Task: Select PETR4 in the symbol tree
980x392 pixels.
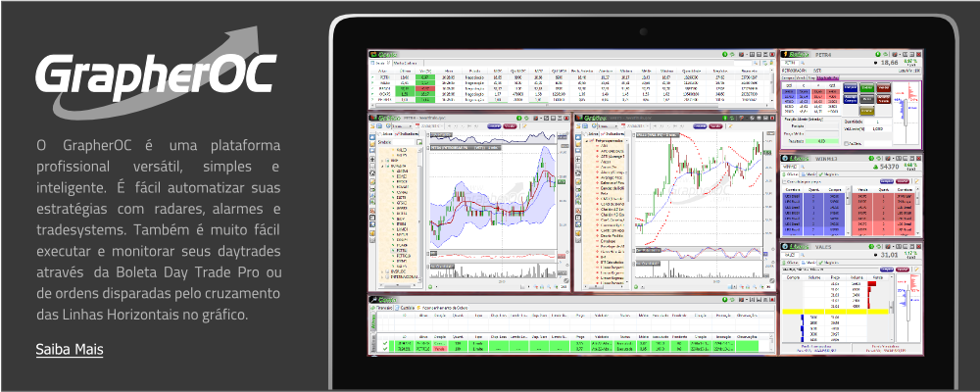Action: tap(399, 250)
